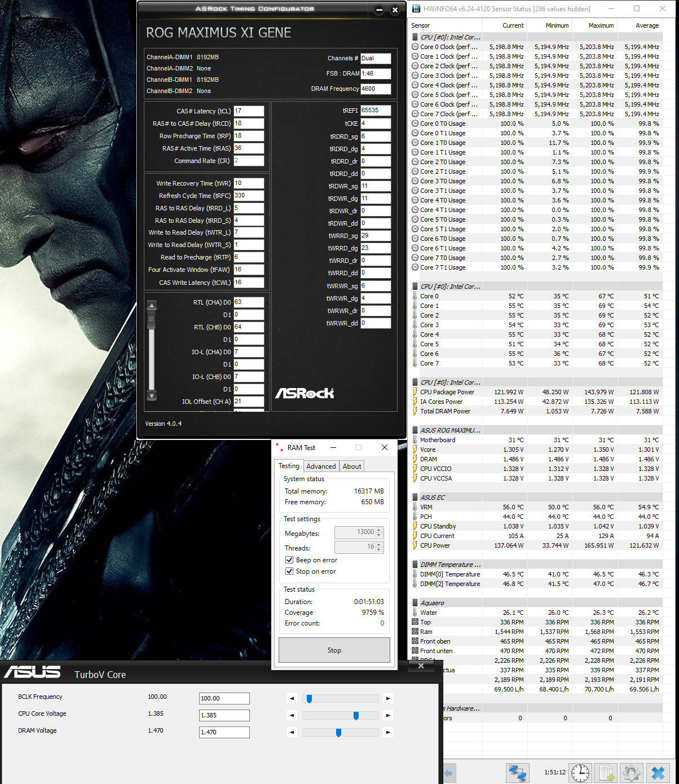
Task: Click the CPU Core Voltage slider
Action: point(340,716)
